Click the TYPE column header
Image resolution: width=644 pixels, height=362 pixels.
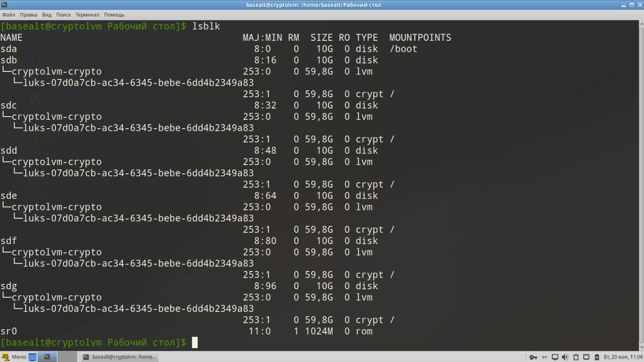(x=367, y=38)
